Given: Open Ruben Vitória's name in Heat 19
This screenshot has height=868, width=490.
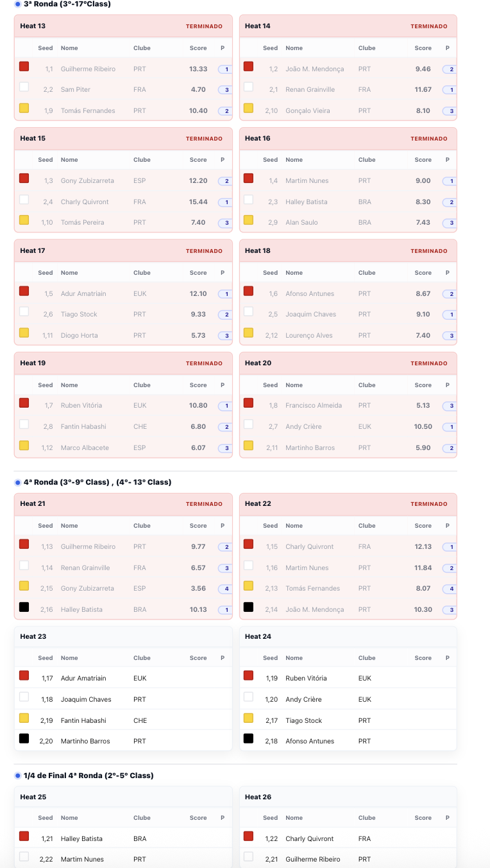Looking at the screenshot, I should [81, 406].
